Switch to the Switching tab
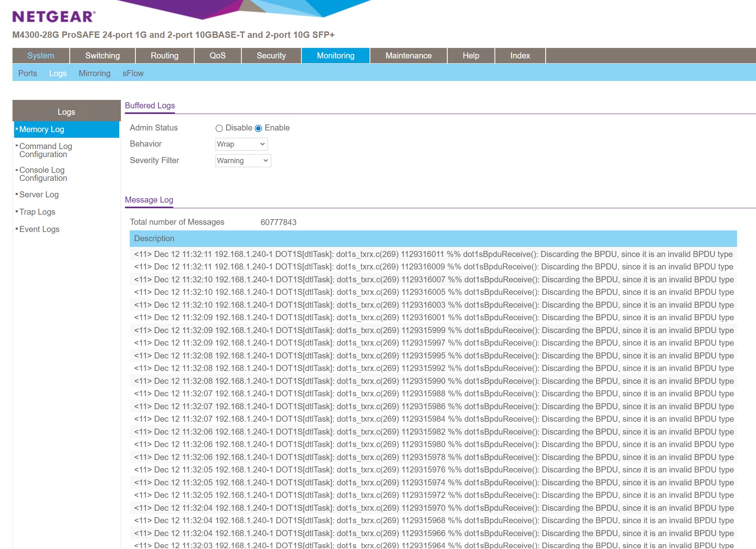The width and height of the screenshot is (756, 549). click(x=102, y=56)
